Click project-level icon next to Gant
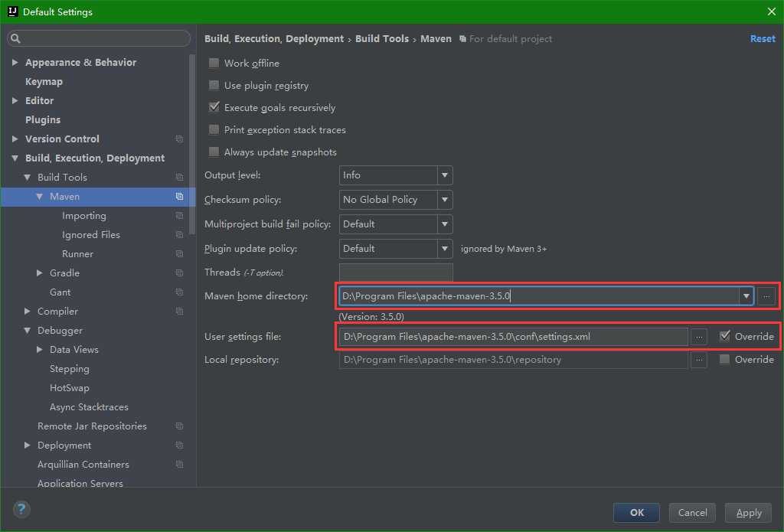 pyautogui.click(x=179, y=292)
